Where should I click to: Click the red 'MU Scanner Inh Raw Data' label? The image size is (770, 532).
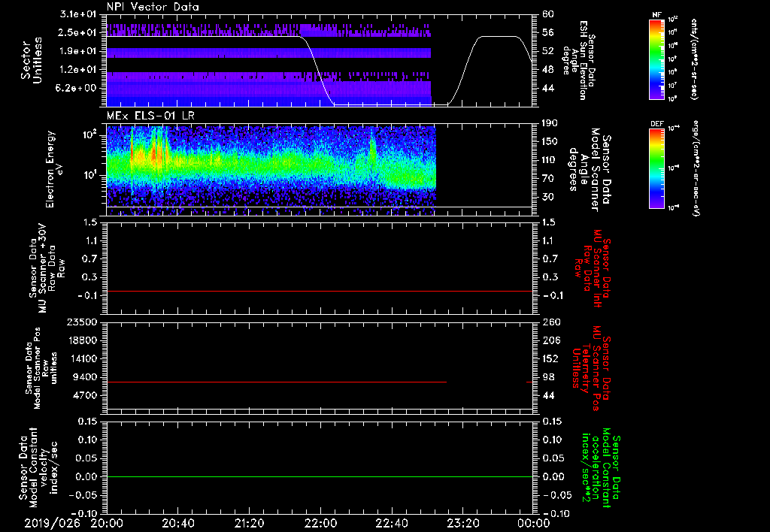pyautogui.click(x=593, y=268)
